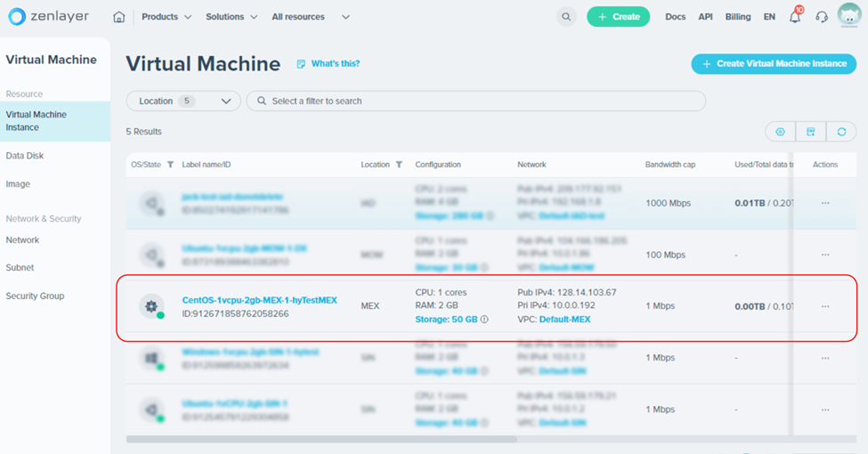Open the Docs link
868x454 pixels.
[676, 17]
